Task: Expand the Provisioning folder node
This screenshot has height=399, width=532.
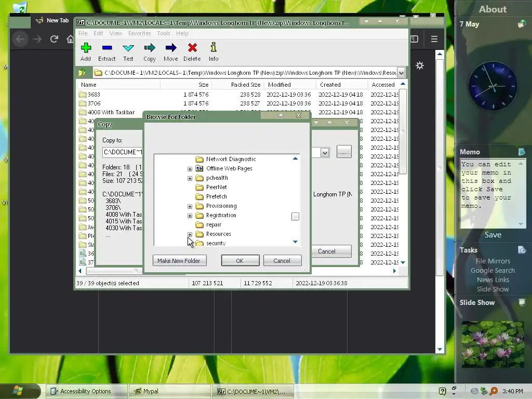Action: [190, 206]
